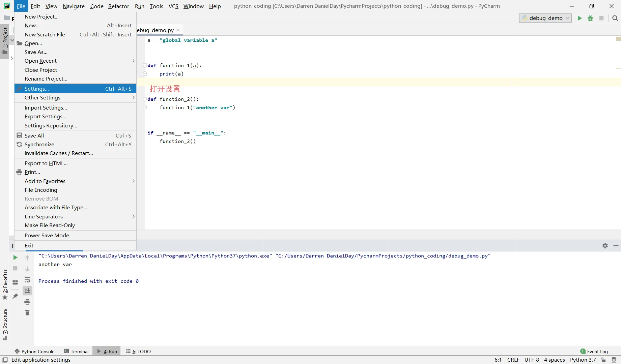Start debugging with the bug icon

pos(590,18)
